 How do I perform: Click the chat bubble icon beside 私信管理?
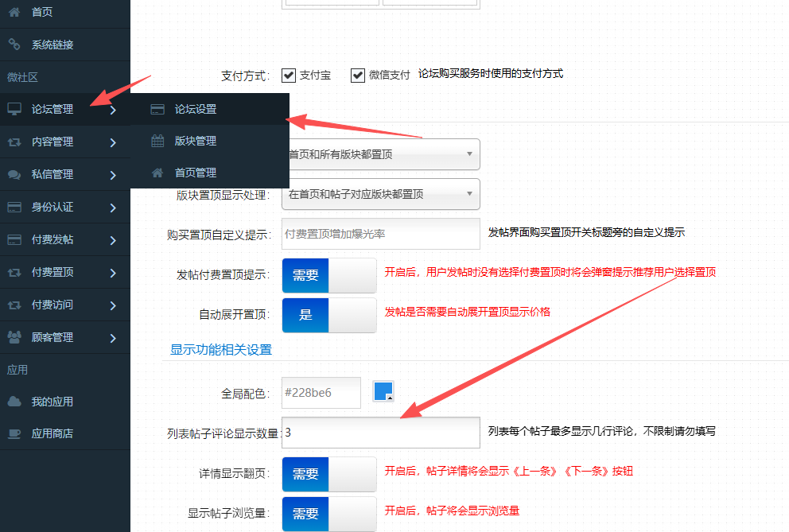14,174
